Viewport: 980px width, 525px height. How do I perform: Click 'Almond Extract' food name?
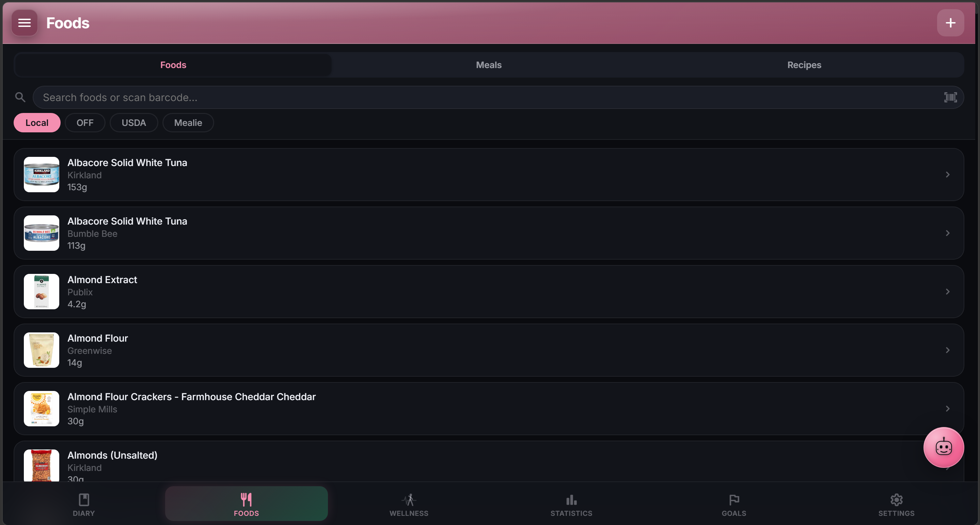pyautogui.click(x=102, y=280)
